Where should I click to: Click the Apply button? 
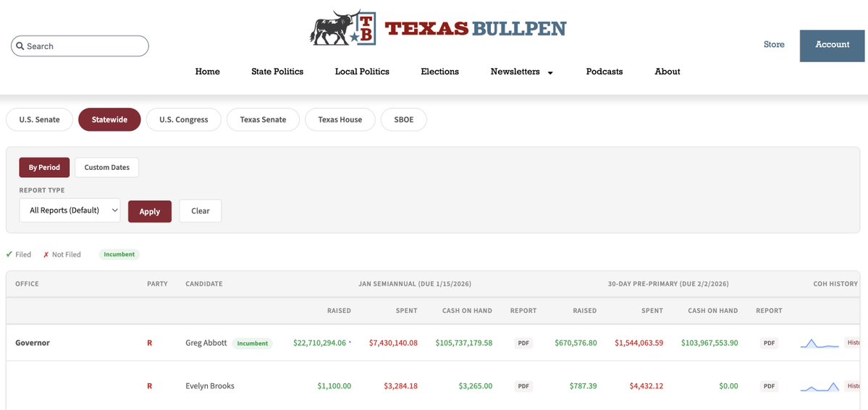tap(149, 211)
